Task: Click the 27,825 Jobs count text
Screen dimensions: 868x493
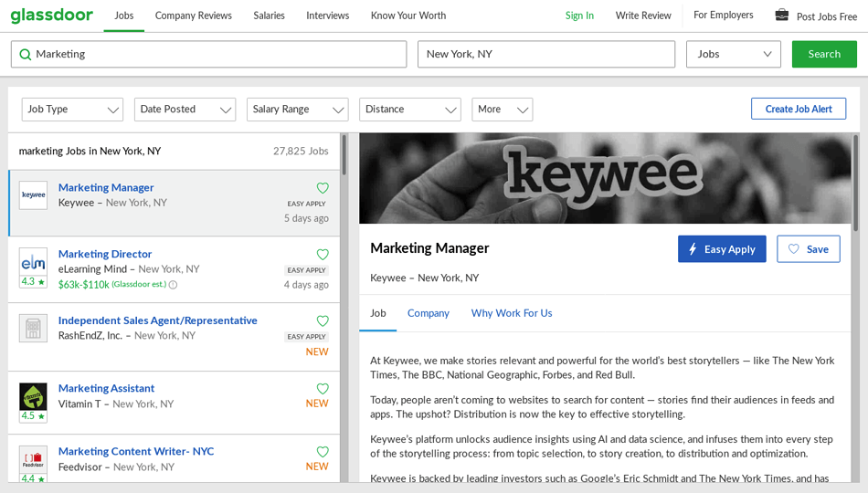Action: point(301,151)
